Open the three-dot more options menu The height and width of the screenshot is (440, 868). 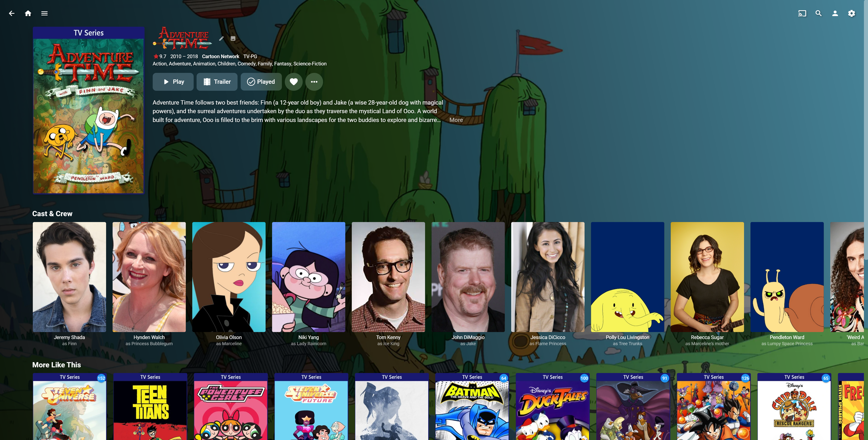[314, 81]
